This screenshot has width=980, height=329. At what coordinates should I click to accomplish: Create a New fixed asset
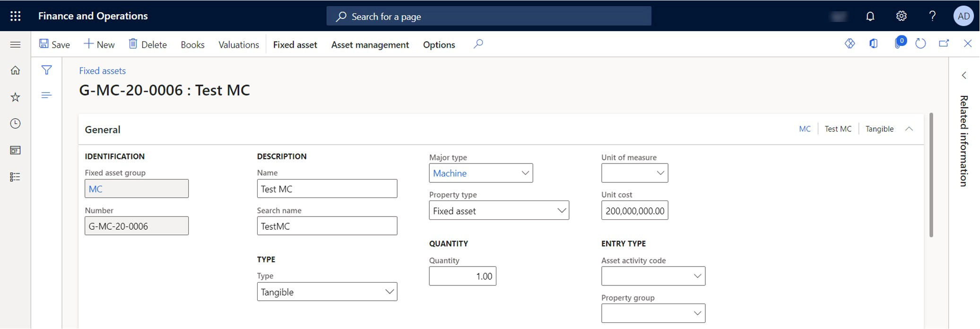coord(99,44)
